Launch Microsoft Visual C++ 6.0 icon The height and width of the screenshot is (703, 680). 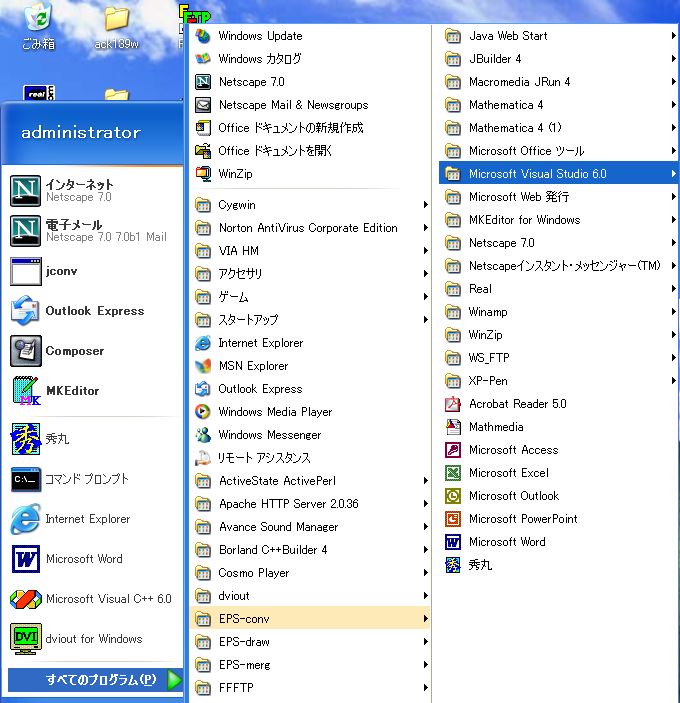pyautogui.click(x=26, y=599)
